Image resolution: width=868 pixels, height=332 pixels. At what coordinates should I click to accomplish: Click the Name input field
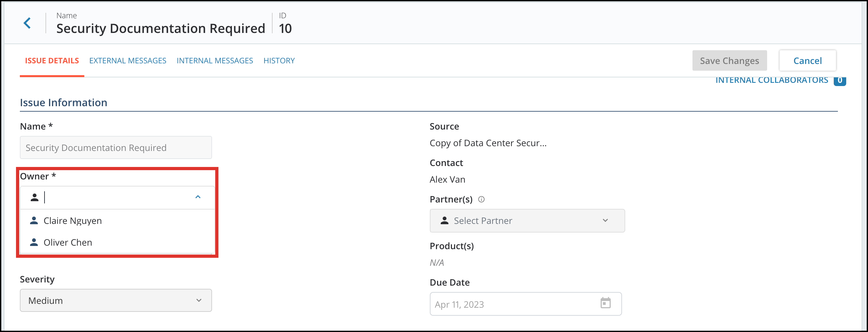pos(116,147)
